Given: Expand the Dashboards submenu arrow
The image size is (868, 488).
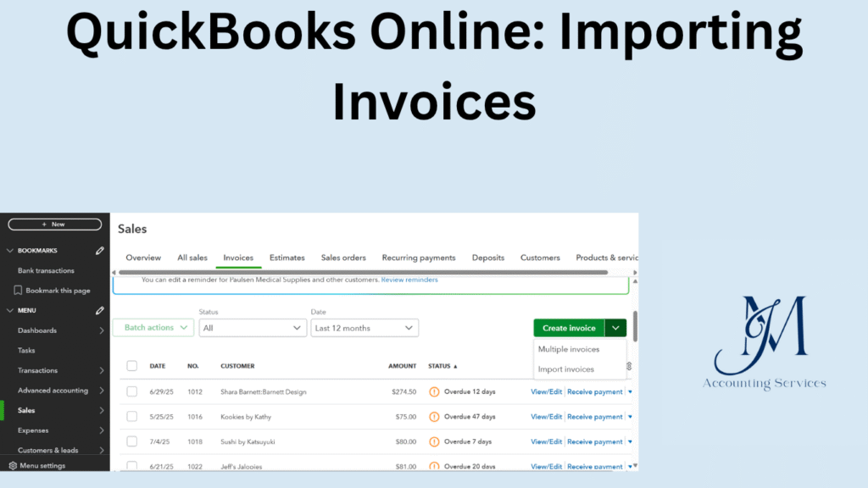Looking at the screenshot, I should coord(102,330).
